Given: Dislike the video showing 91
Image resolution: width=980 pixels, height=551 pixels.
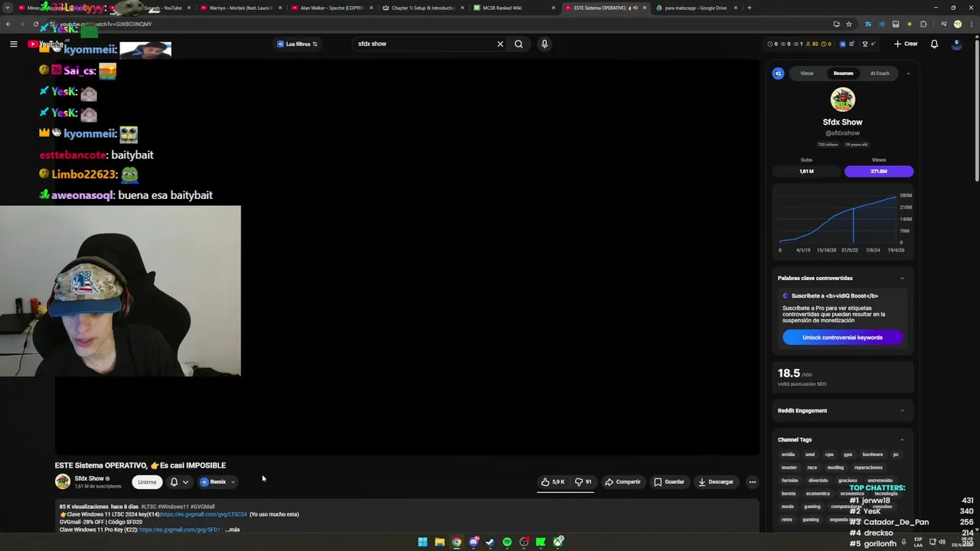Looking at the screenshot, I should 583,482.
